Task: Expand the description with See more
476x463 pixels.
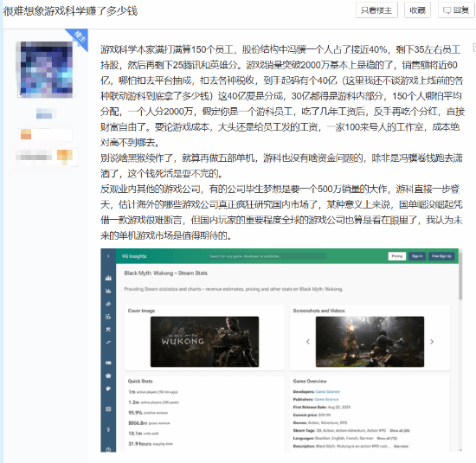Action: (x=401, y=446)
